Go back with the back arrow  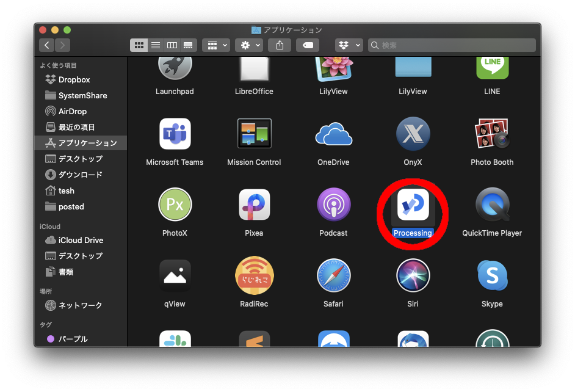[x=46, y=45]
